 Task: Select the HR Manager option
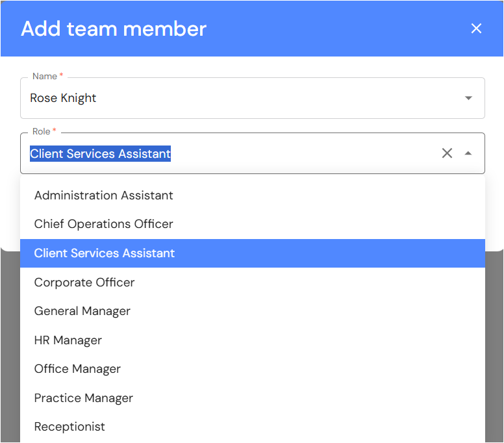click(x=68, y=340)
